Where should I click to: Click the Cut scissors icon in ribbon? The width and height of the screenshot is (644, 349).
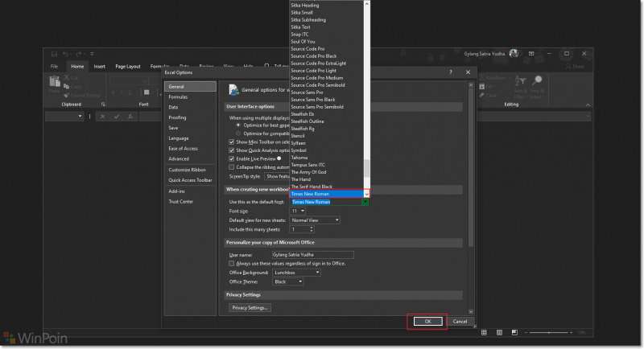(x=67, y=77)
